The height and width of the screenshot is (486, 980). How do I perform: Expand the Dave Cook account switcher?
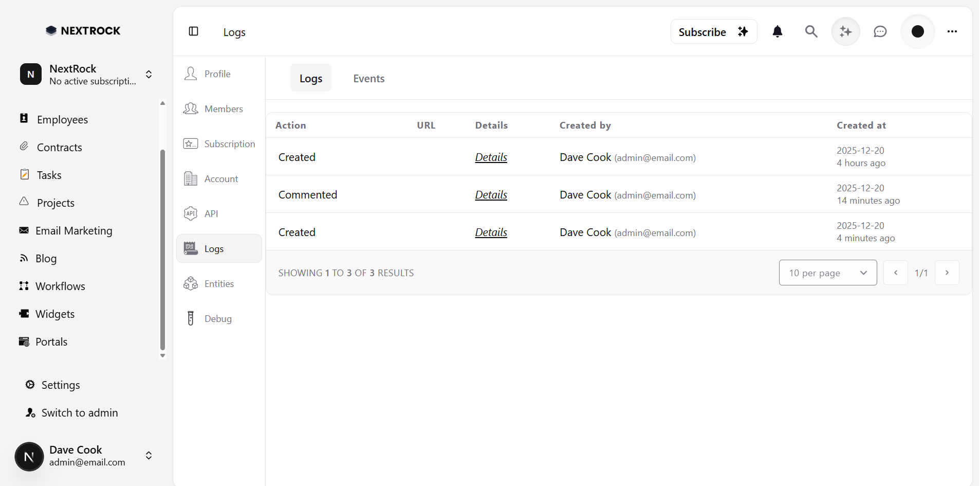pyautogui.click(x=149, y=456)
